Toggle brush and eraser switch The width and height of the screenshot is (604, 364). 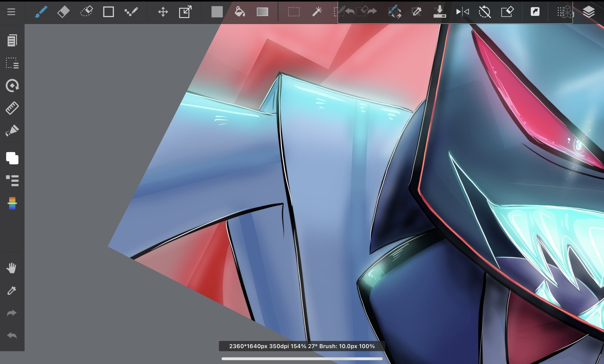click(395, 12)
